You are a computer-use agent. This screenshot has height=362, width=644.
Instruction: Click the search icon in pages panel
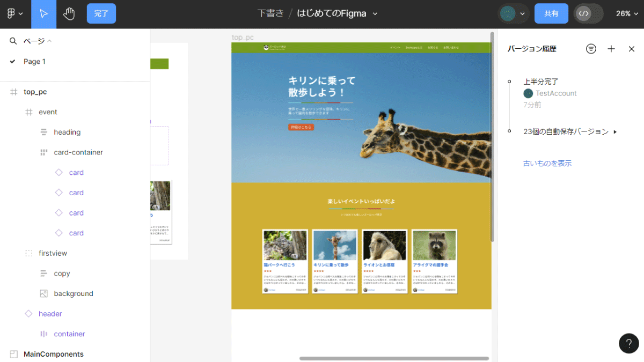click(13, 41)
